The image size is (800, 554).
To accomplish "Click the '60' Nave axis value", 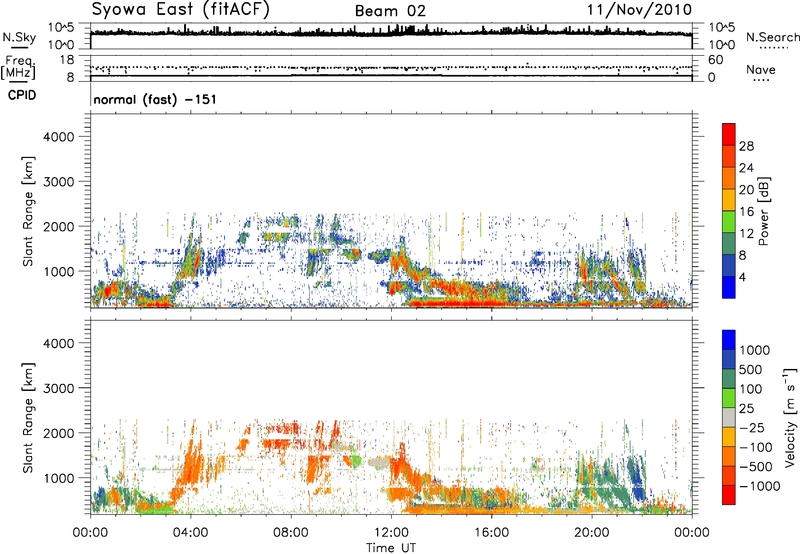I will click(716, 60).
